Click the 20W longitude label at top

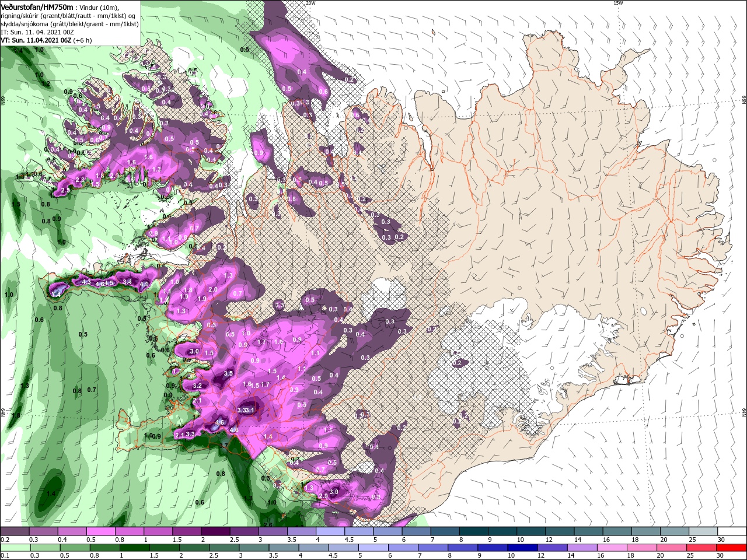coord(310,3)
